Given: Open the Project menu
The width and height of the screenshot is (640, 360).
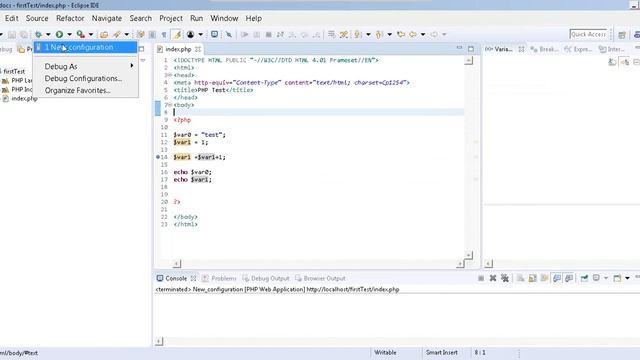Looking at the screenshot, I should pyautogui.click(x=171, y=18).
